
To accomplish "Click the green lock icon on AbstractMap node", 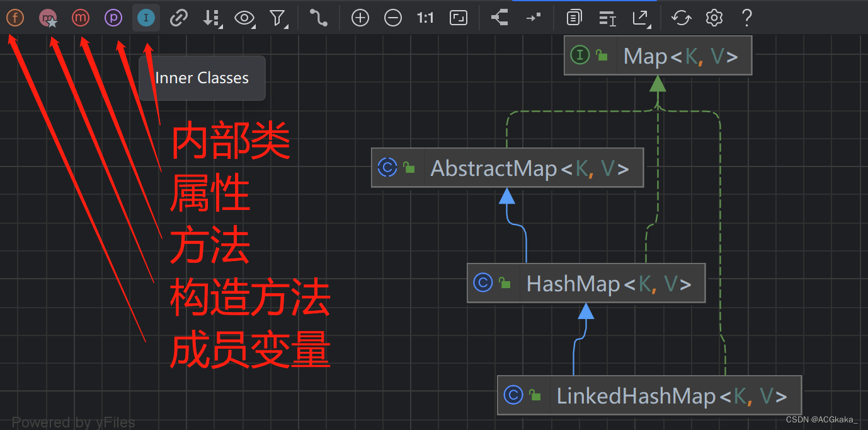I will point(409,168).
